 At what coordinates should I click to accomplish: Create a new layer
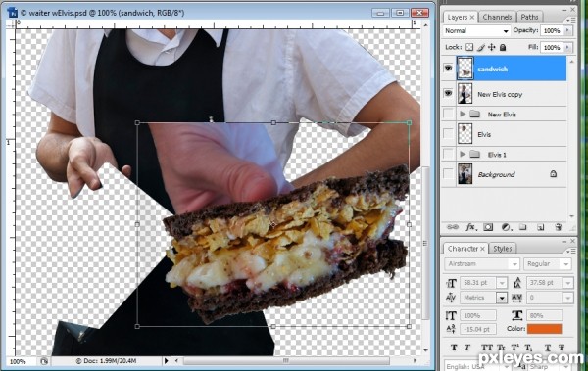[540, 227]
